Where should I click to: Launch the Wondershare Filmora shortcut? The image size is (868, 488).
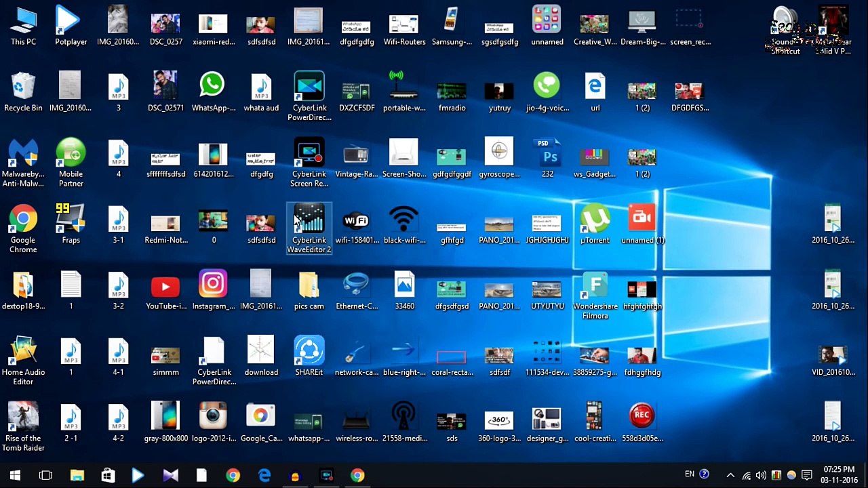595,295
